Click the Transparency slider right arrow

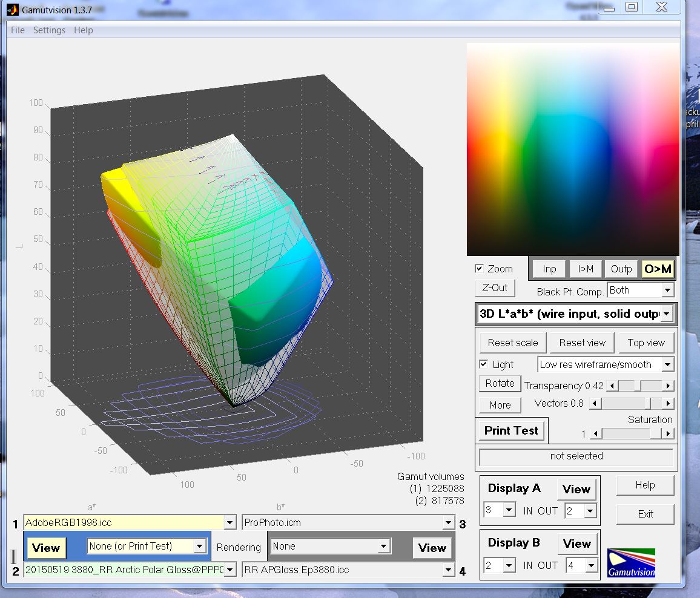point(669,386)
